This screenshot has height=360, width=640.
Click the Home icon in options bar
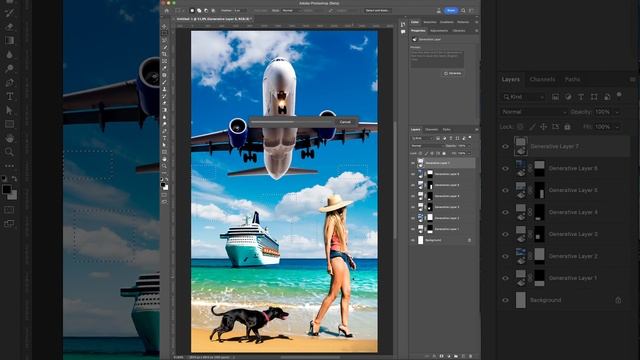tap(167, 11)
